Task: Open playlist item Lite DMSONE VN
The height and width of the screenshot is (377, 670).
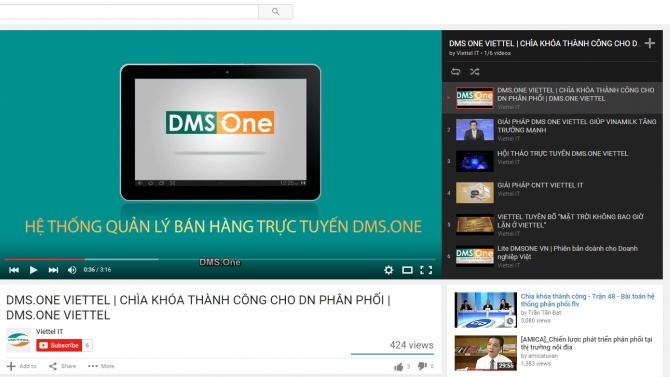Action: [x=567, y=252]
